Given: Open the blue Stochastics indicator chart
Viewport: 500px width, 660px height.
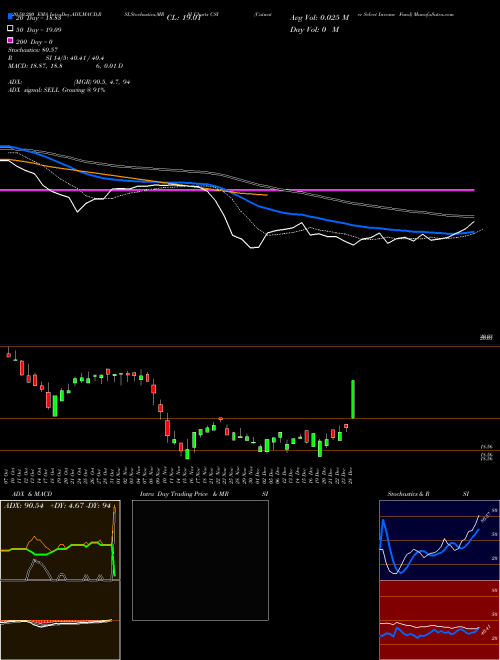Looking at the screenshot, I should coord(439,540).
